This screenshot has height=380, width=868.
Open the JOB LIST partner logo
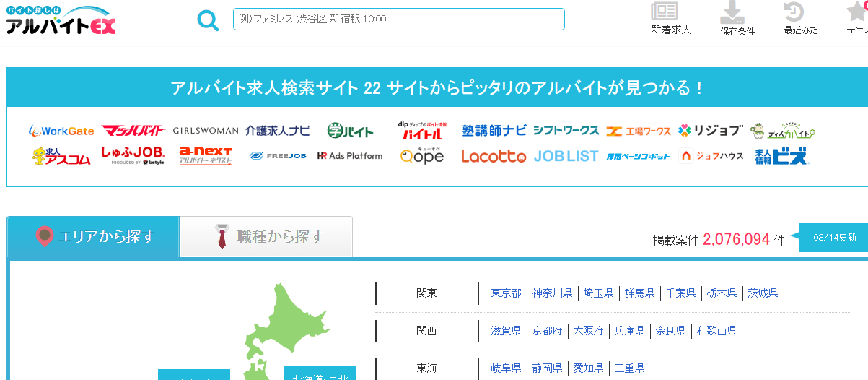[566, 156]
